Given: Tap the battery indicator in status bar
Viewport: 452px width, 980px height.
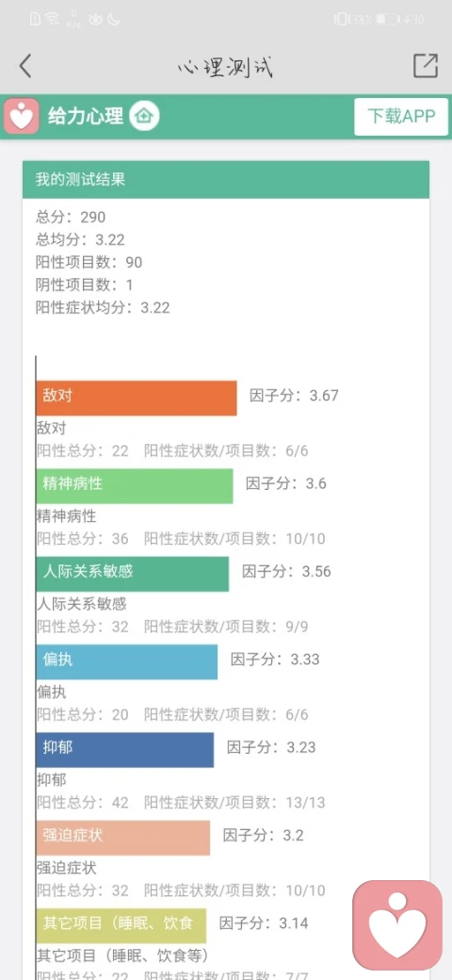Looking at the screenshot, I should [x=387, y=20].
